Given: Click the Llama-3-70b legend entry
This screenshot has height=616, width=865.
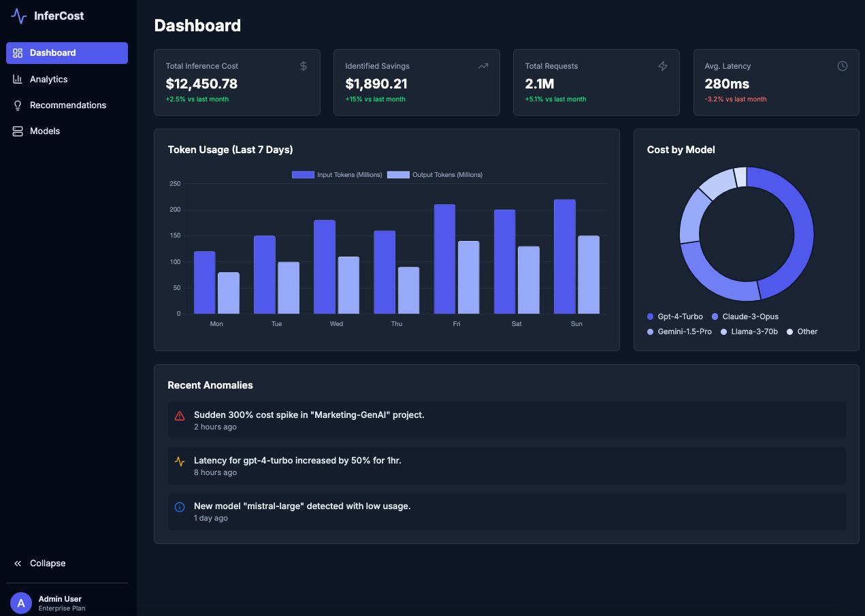Looking at the screenshot, I should click(748, 331).
